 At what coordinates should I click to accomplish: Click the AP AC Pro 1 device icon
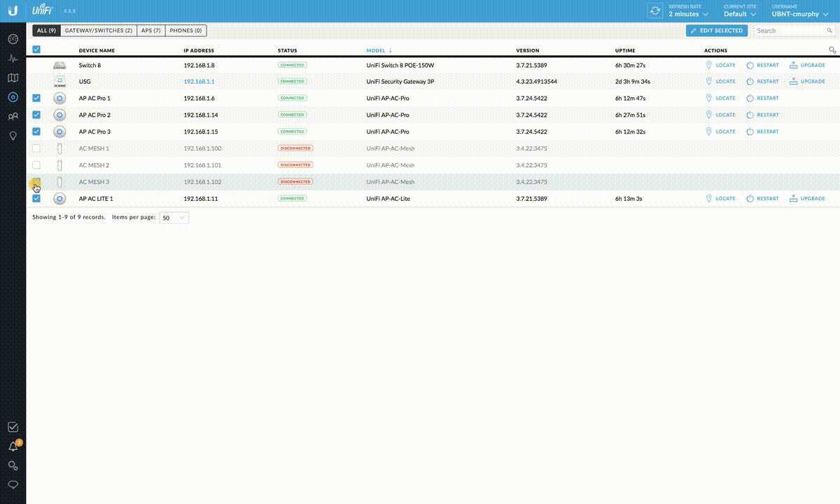point(59,98)
